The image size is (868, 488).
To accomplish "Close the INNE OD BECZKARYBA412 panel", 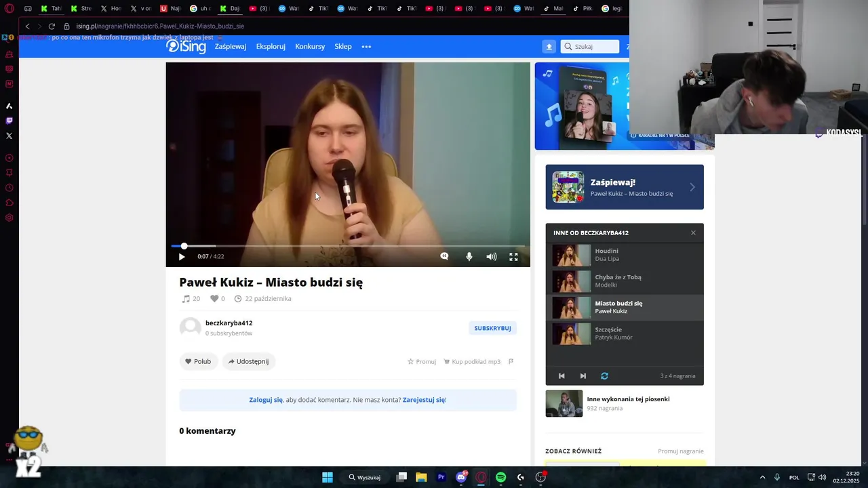I will click(x=693, y=232).
